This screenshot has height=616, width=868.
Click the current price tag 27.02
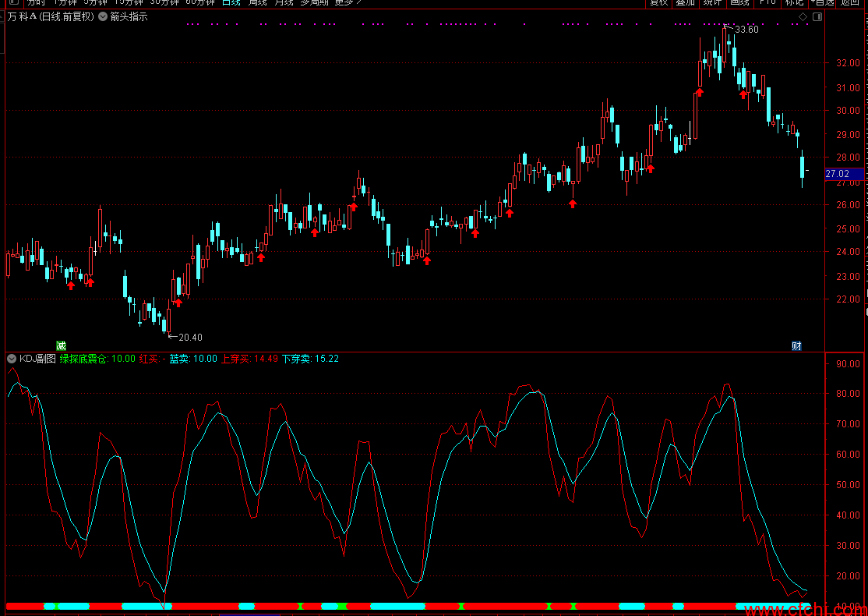844,174
